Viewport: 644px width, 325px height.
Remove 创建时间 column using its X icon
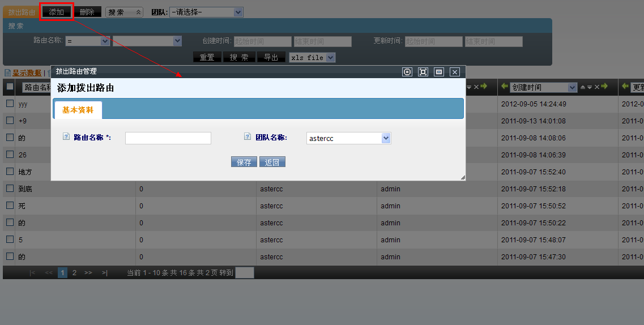coord(597,87)
